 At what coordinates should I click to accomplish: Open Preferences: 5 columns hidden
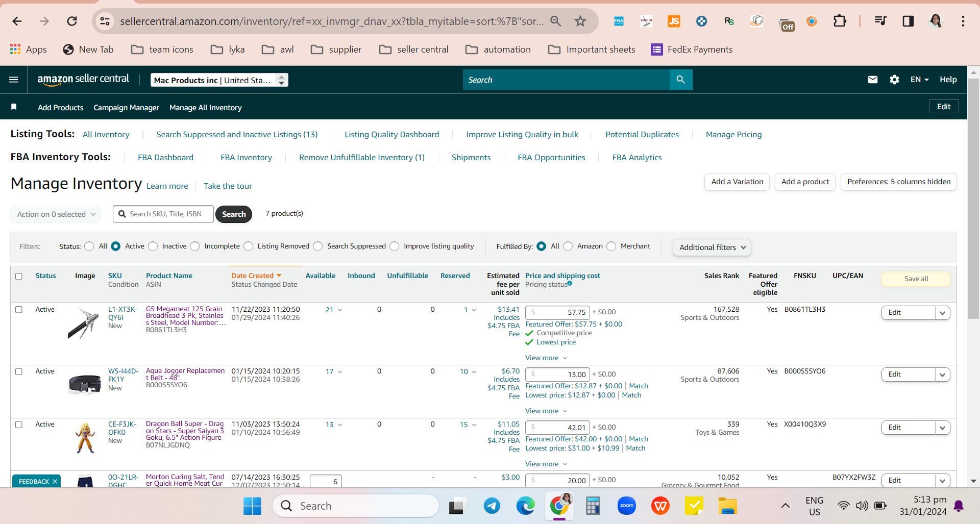[899, 182]
